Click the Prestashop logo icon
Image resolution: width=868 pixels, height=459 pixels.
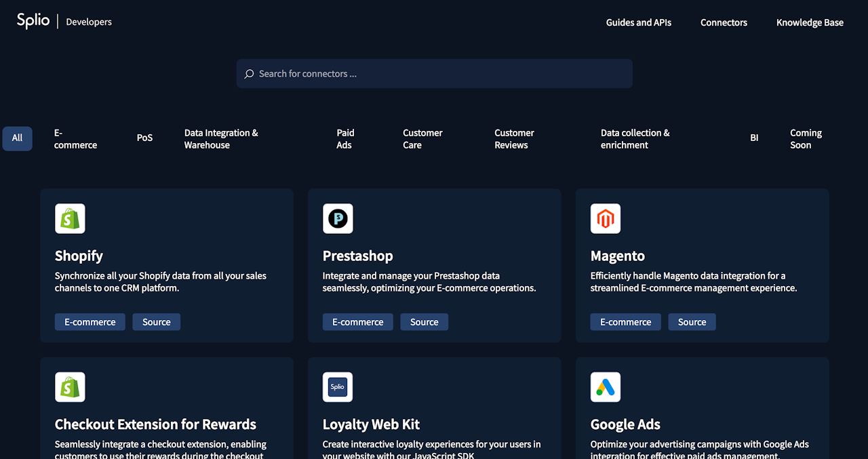338,218
